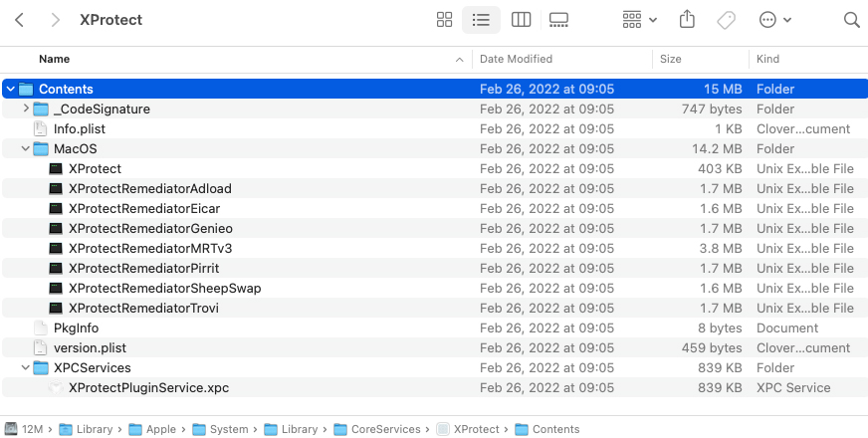Select the XProtectRemediatorPirrit executable icon
The image size is (868, 438).
pyautogui.click(x=56, y=269)
